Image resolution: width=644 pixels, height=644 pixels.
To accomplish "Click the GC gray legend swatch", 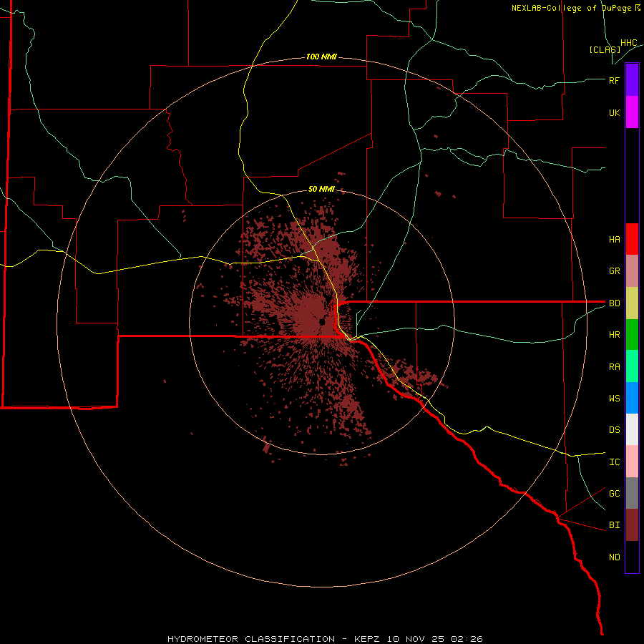I will [632, 493].
